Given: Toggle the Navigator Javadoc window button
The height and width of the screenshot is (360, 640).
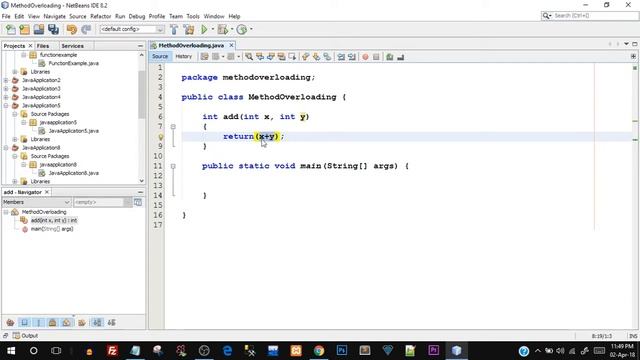Looking at the screenshot, I should click(x=138, y=202).
